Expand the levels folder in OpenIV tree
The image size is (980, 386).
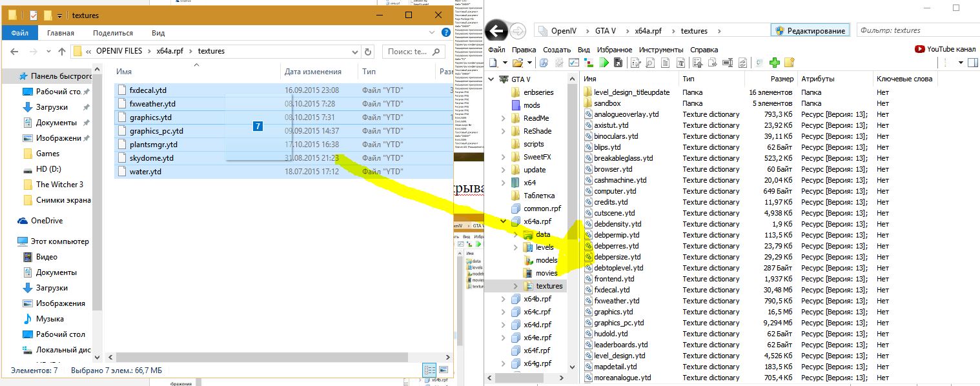pyautogui.click(x=515, y=247)
